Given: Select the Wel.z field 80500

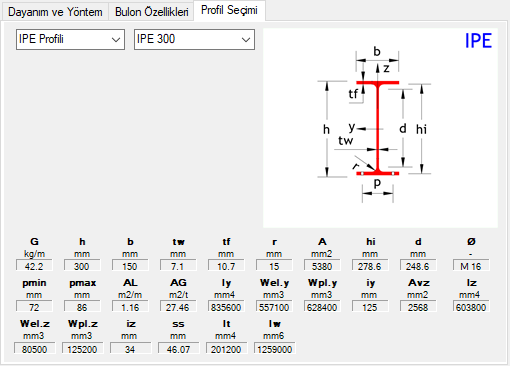Looking at the screenshot, I should coord(34,348).
